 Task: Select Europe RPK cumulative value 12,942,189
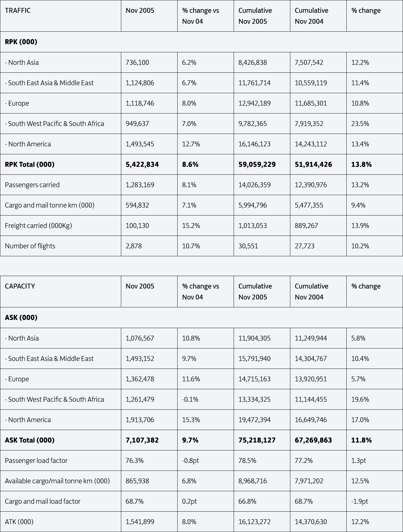coord(262,103)
